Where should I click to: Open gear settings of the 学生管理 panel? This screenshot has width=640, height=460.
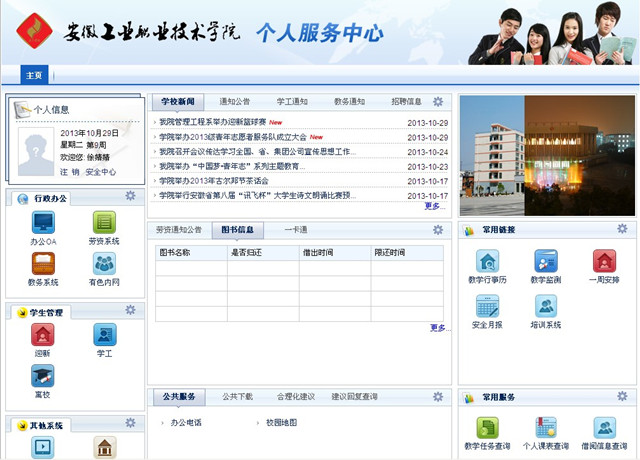[x=130, y=312]
